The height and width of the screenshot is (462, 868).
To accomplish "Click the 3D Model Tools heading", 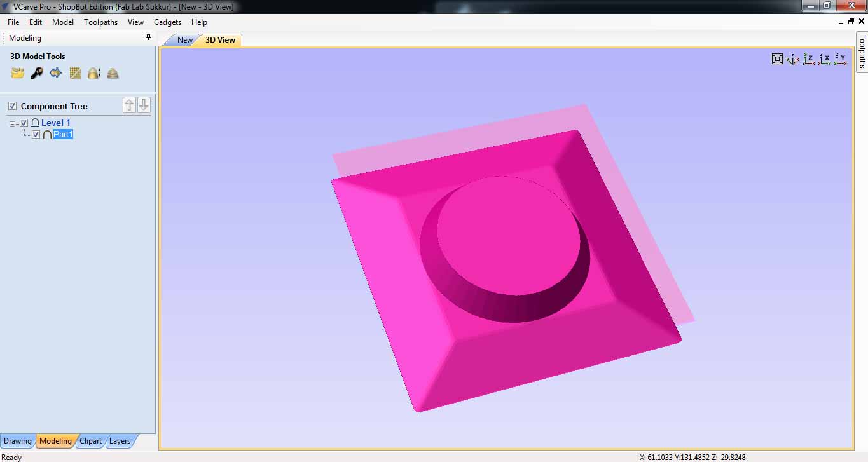I will pos(38,57).
